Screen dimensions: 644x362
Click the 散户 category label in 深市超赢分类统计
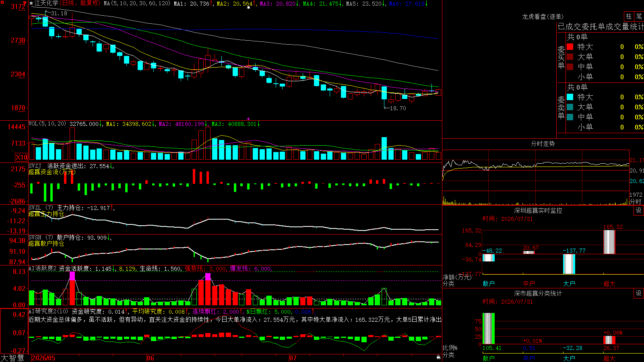(x=489, y=358)
